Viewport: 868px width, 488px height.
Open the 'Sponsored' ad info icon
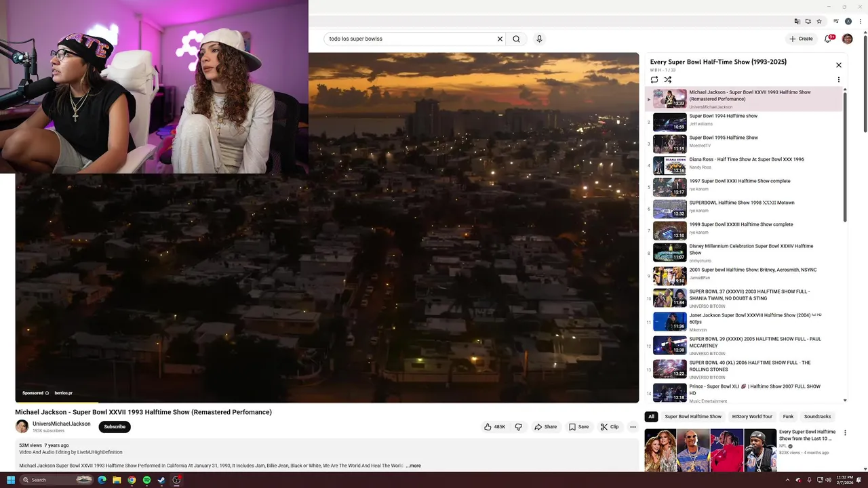47,393
